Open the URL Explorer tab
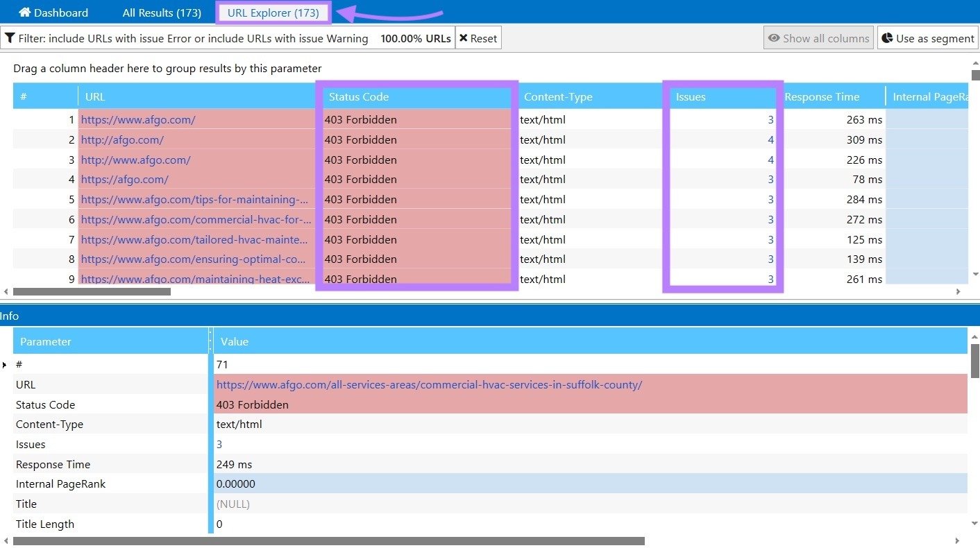Image resolution: width=980 pixels, height=548 pixels. click(x=272, y=12)
